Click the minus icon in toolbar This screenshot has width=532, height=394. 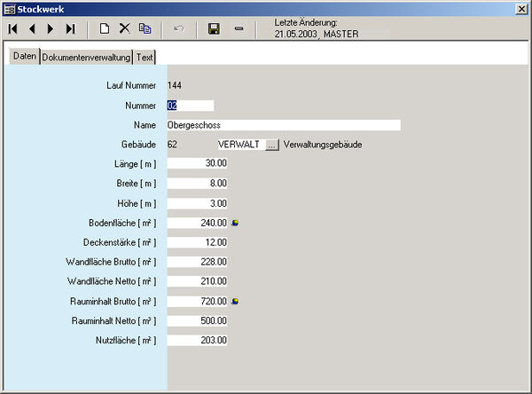pos(239,29)
